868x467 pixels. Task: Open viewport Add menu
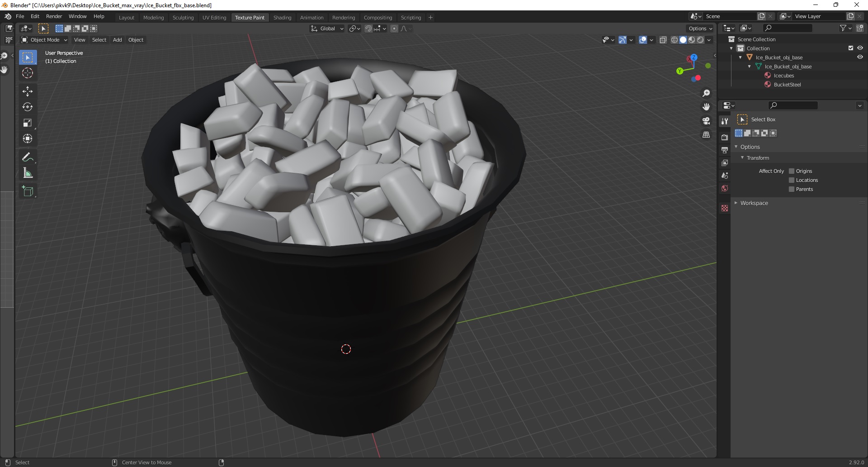click(x=117, y=40)
